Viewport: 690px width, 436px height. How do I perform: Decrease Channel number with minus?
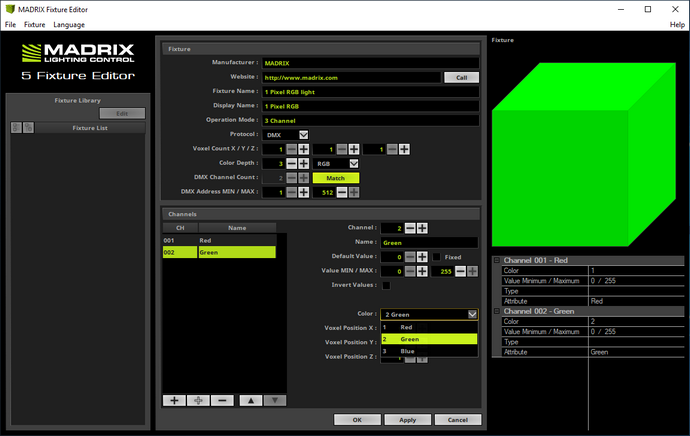tap(410, 228)
